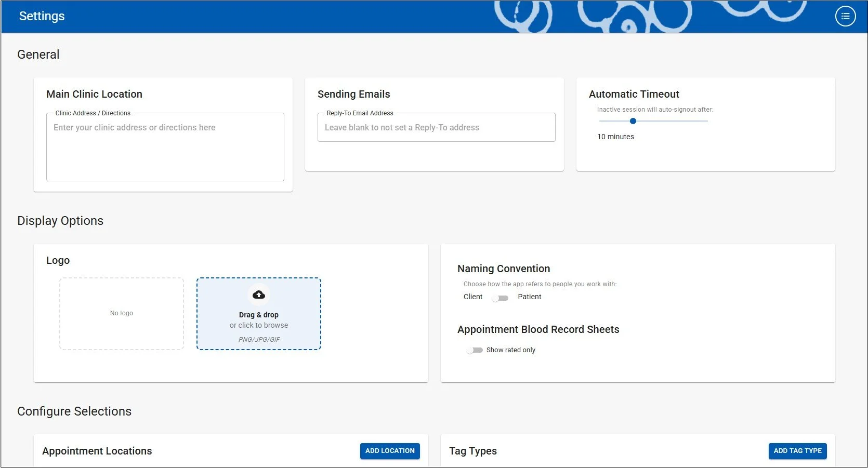Screen dimensions: 868x468
Task: Select the Reply-To Email Address field
Action: coord(436,127)
